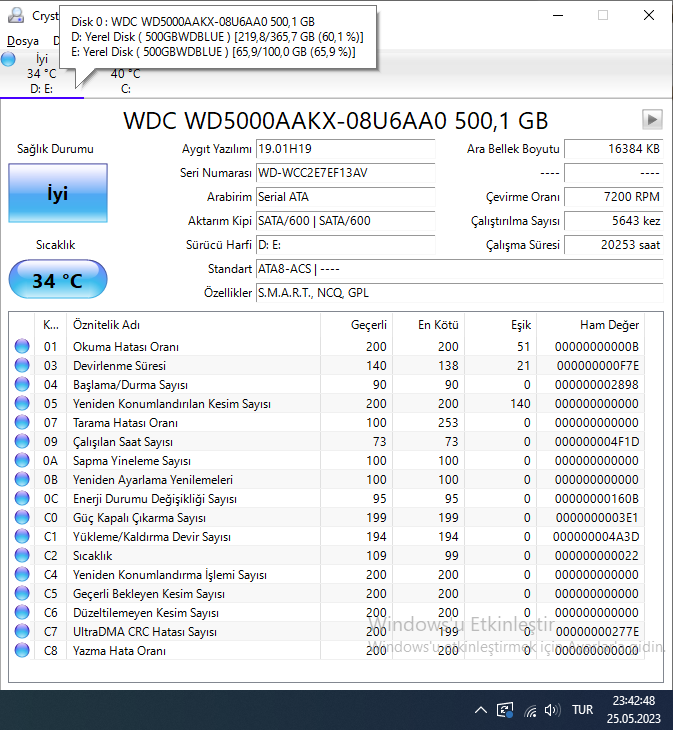Click the Geçerli column header
Screen dimensions: 673x730
coord(357,325)
